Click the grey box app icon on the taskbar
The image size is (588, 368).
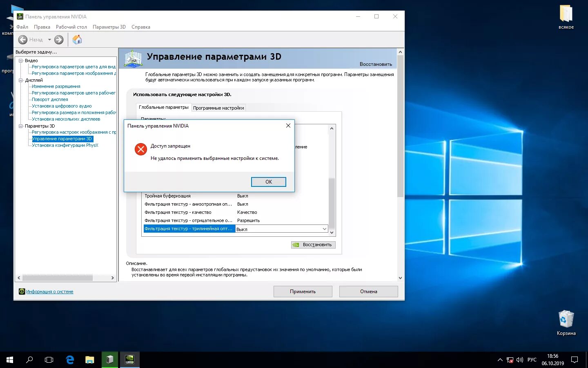click(x=109, y=360)
